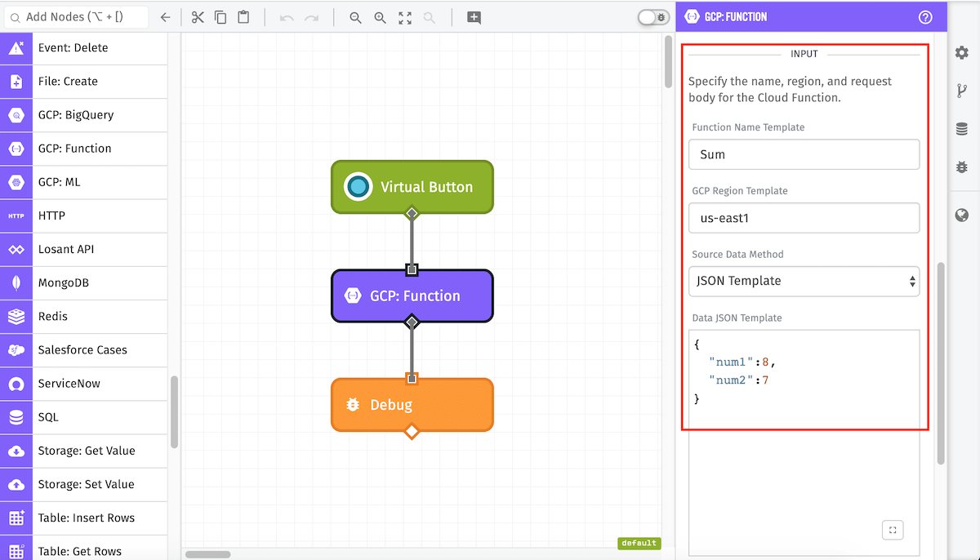The height and width of the screenshot is (560, 980).
Task: Open the help icon in GCP Function header
Action: click(925, 17)
